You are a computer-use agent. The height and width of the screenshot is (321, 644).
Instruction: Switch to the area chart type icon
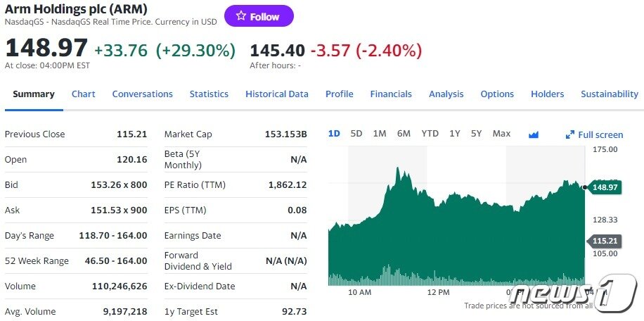[x=533, y=134]
